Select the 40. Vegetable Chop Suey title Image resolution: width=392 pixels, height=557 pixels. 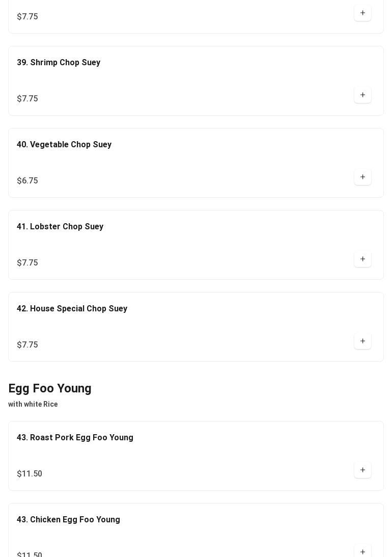(64, 145)
